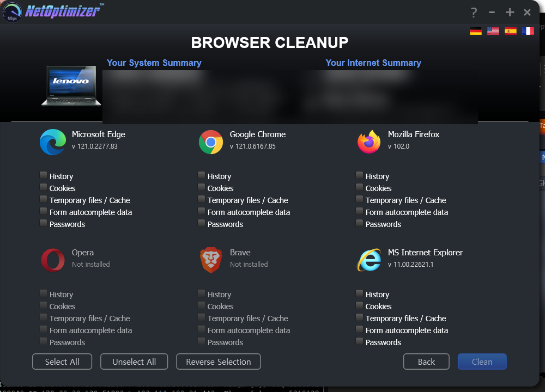Click the disabled Cookies checkbox under Brave
545x392 pixels.
(x=201, y=305)
